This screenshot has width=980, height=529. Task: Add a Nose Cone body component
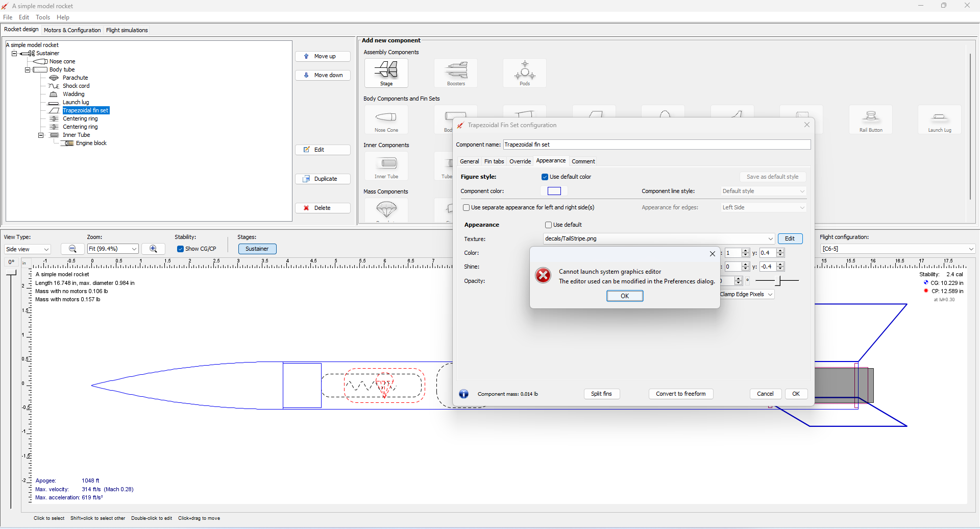[386, 119]
